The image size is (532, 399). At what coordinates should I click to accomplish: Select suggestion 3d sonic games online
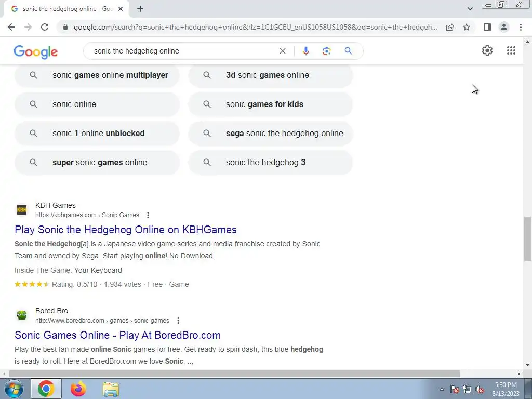(x=270, y=75)
